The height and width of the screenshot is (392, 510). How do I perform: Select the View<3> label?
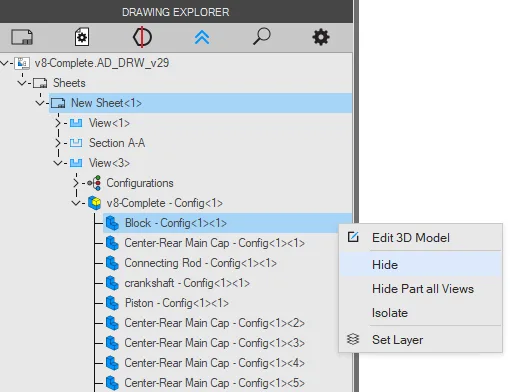coord(109,163)
